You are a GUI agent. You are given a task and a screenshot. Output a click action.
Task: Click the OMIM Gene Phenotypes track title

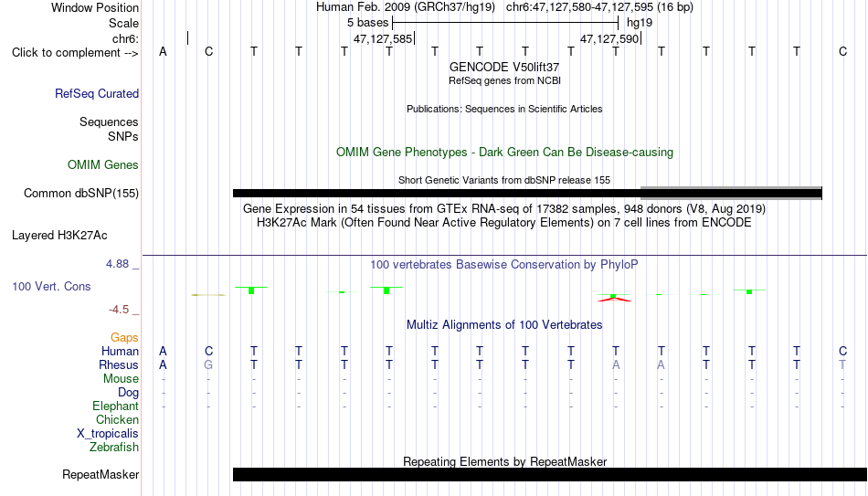[x=504, y=153]
